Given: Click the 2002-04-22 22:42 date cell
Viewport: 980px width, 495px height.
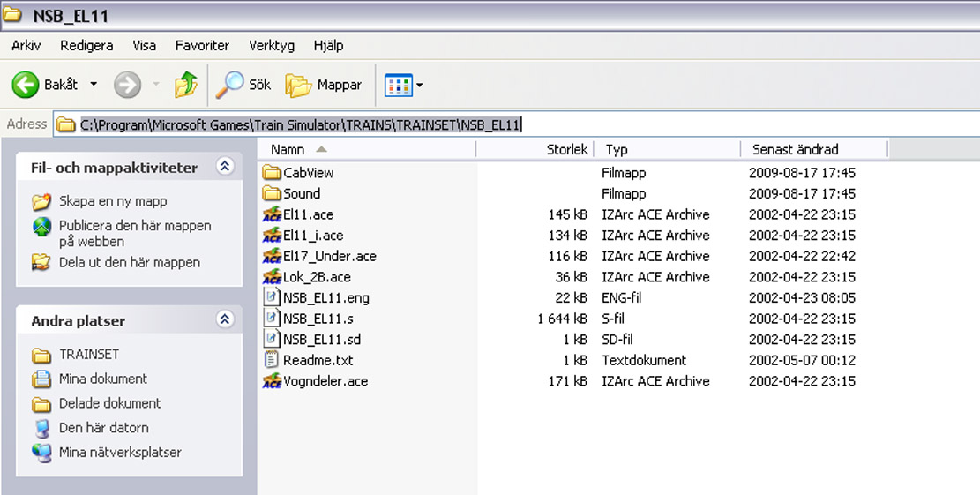Looking at the screenshot, I should tap(802, 256).
